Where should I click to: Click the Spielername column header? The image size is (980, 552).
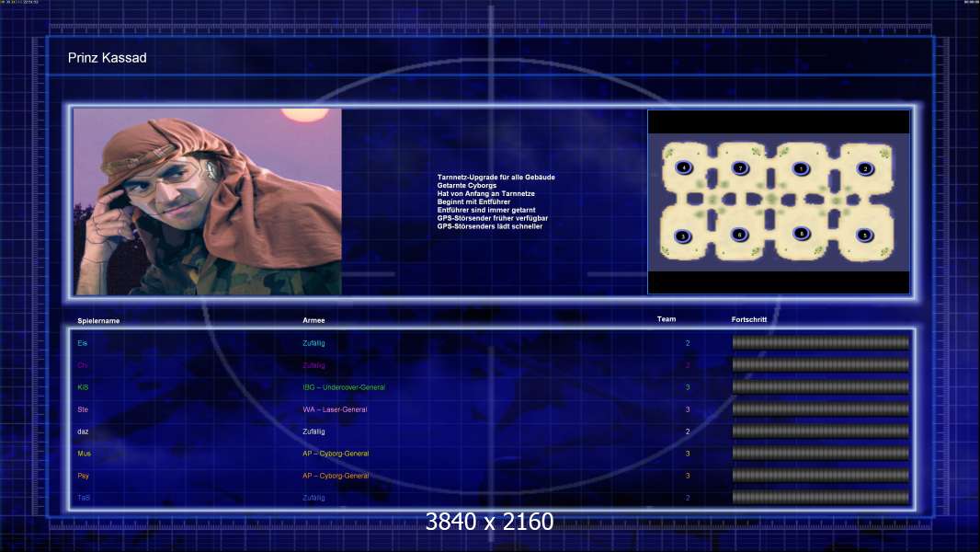pyautogui.click(x=98, y=321)
